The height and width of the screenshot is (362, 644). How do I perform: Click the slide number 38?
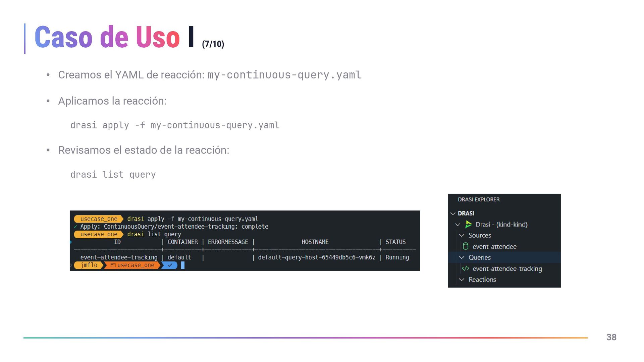611,337
